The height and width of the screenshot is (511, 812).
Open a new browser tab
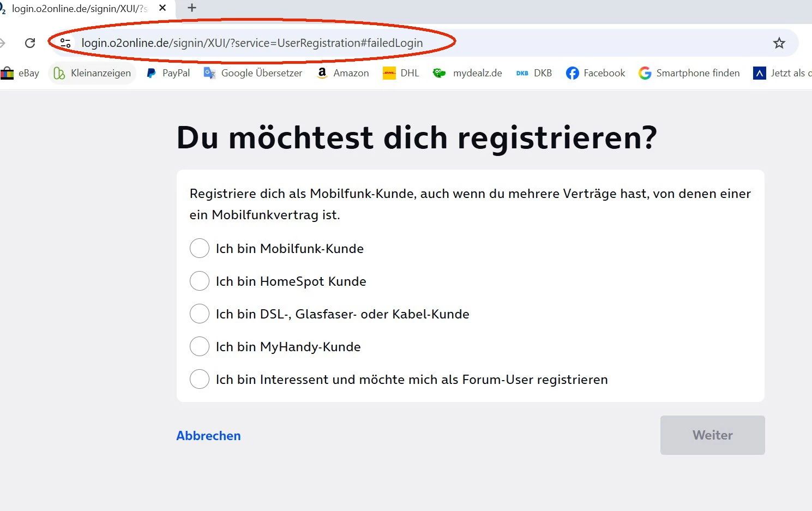pos(191,8)
